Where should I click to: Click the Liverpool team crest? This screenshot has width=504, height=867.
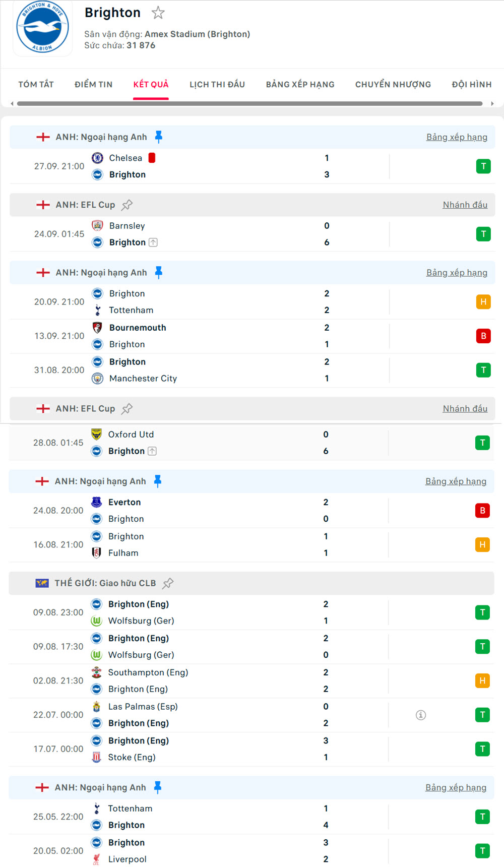click(96, 859)
